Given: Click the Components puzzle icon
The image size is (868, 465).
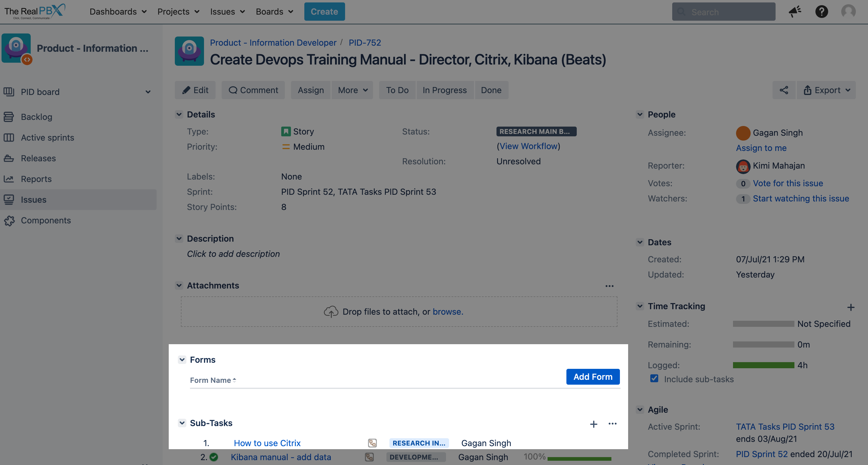Looking at the screenshot, I should coord(9,221).
